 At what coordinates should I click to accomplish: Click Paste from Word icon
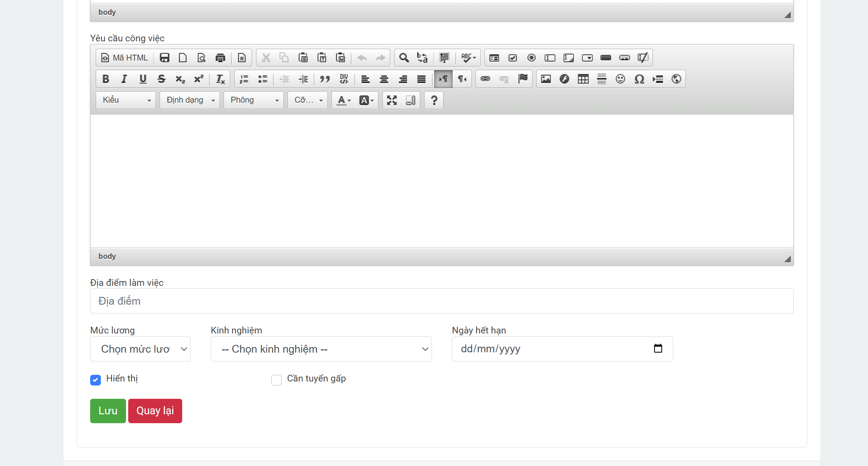[x=340, y=58]
